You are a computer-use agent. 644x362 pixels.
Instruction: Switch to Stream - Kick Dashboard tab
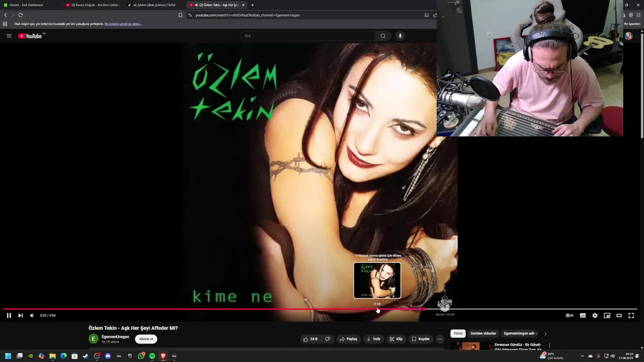click(x=31, y=5)
